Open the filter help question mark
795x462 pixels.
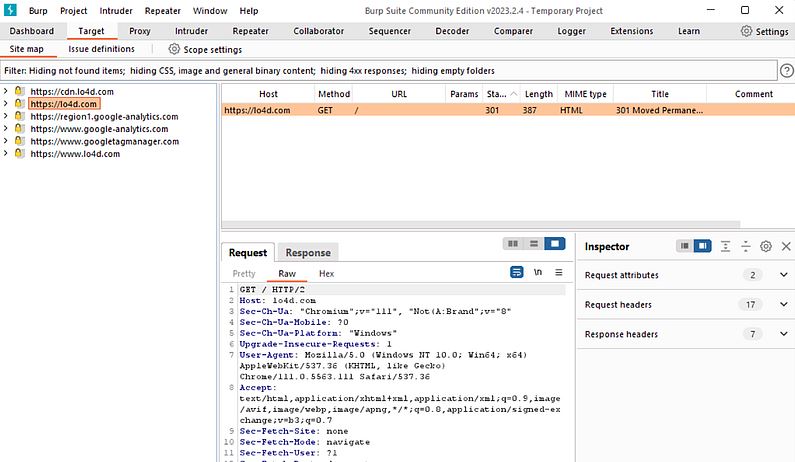(786, 70)
